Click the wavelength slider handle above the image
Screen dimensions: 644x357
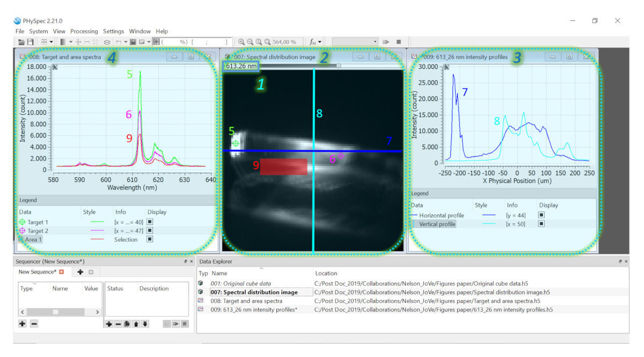pyautogui.click(x=339, y=65)
